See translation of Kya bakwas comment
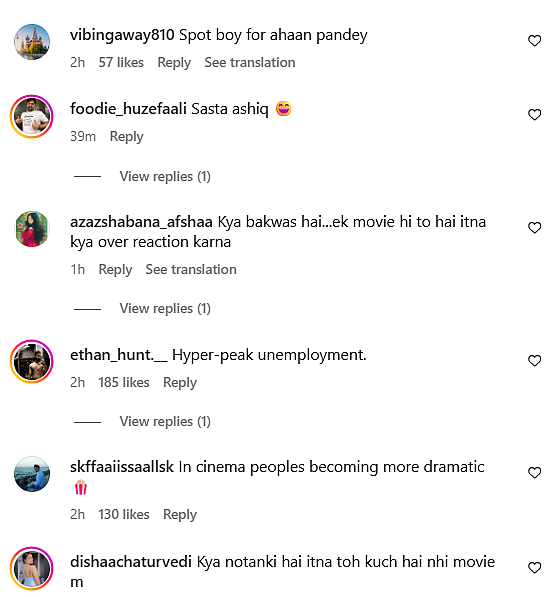 191,270
